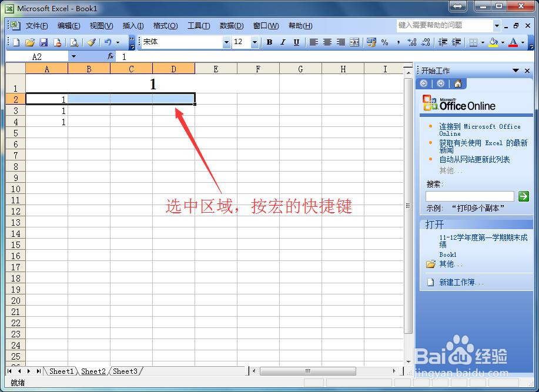Click the green search go arrow
Screen dimensions: 539x392
[524, 196]
